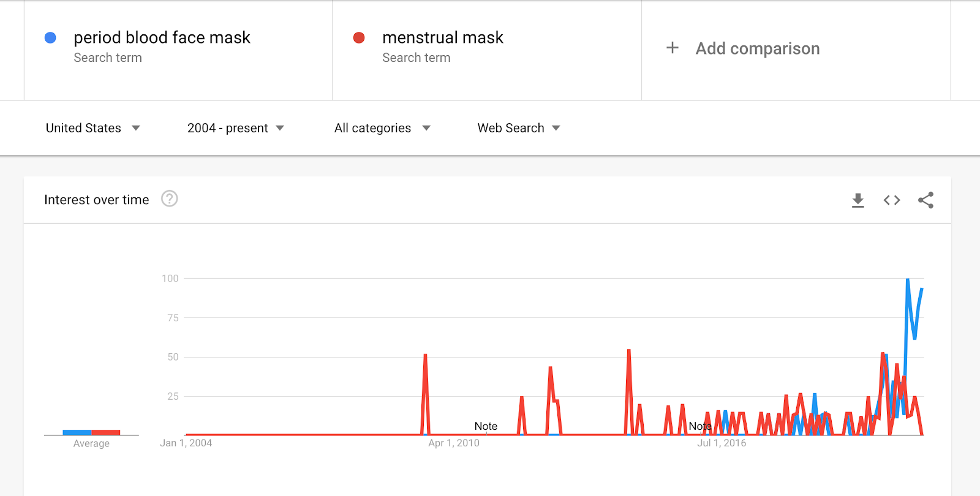Click the red menstrual mask color dot
The width and height of the screenshot is (980, 496).
click(360, 37)
